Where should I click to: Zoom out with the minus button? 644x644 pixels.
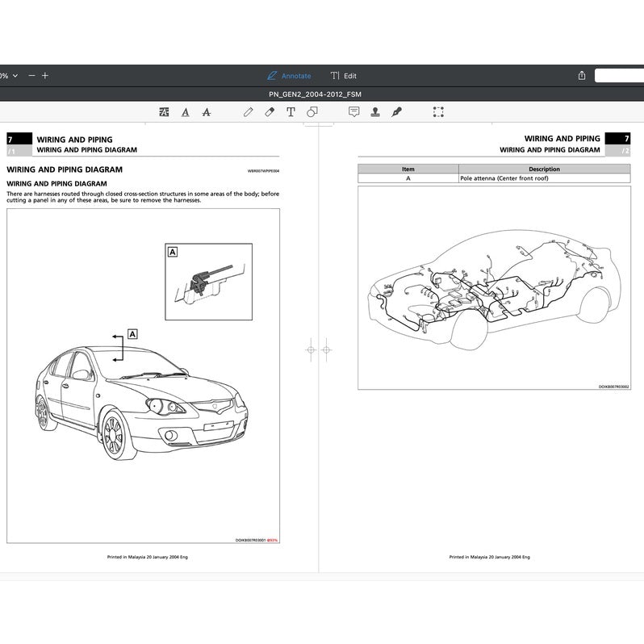point(31,75)
